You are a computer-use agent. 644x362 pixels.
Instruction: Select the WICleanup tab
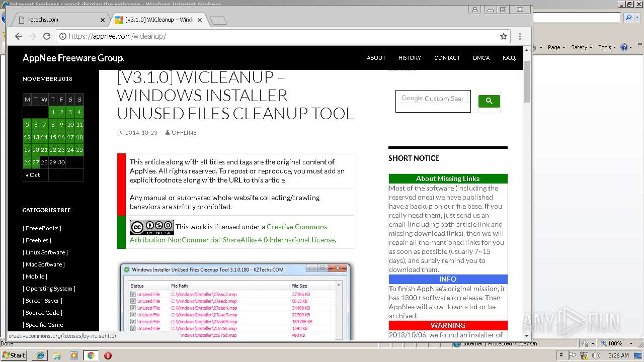(x=157, y=20)
